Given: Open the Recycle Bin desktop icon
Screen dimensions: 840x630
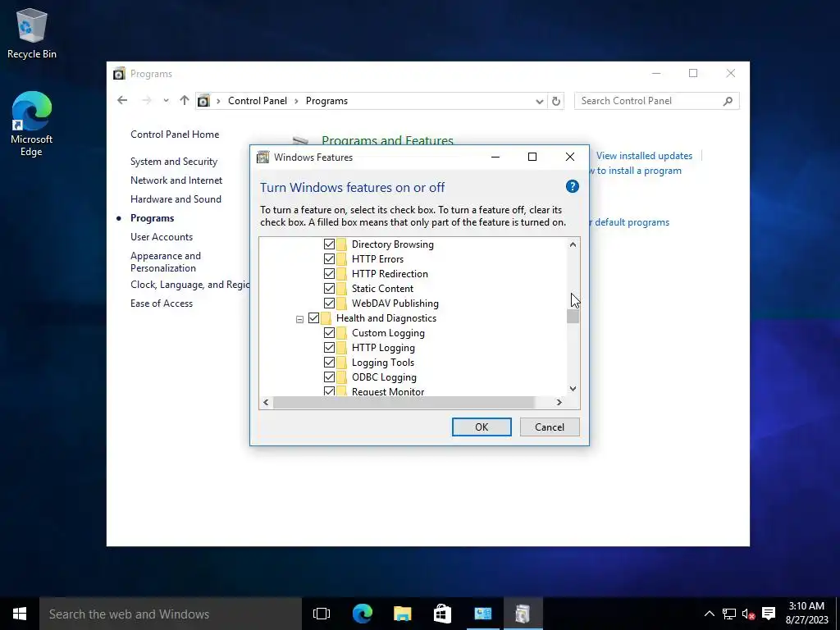Looking at the screenshot, I should tap(32, 33).
